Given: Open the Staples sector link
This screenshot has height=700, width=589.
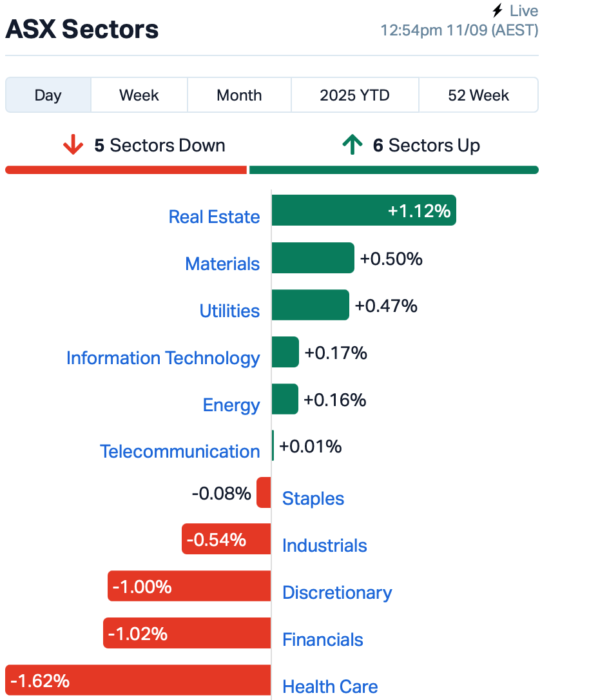Looking at the screenshot, I should pyautogui.click(x=313, y=498).
